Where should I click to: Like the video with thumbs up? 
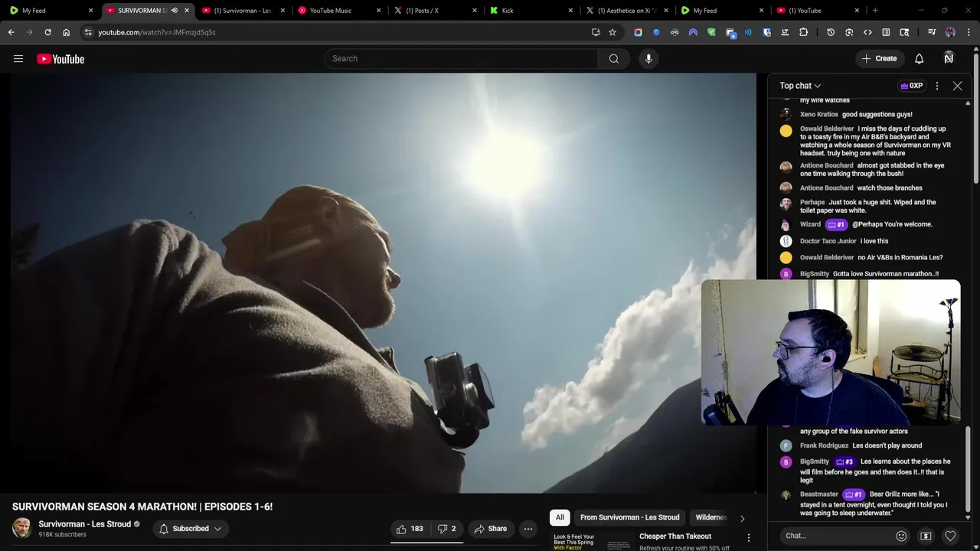410,529
